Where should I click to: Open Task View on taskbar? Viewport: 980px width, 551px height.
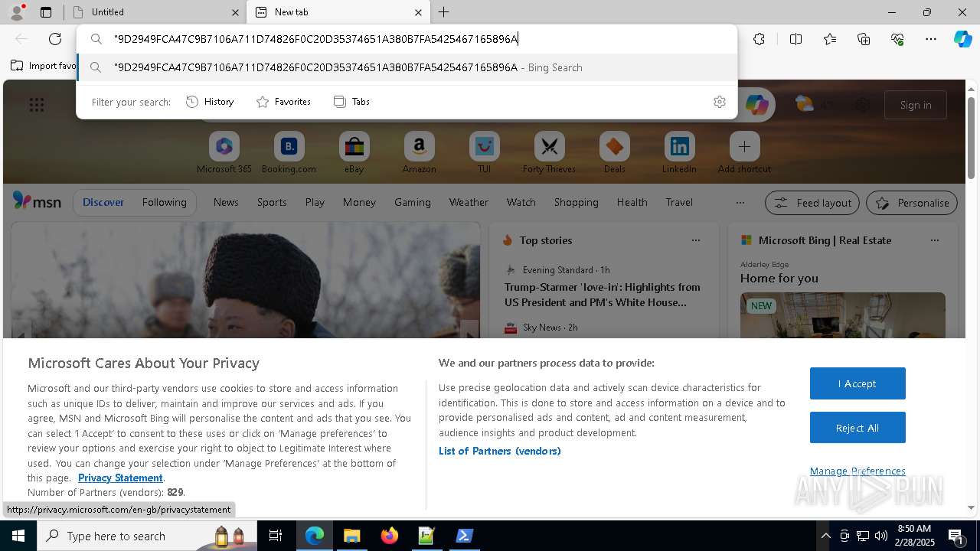tap(276, 536)
